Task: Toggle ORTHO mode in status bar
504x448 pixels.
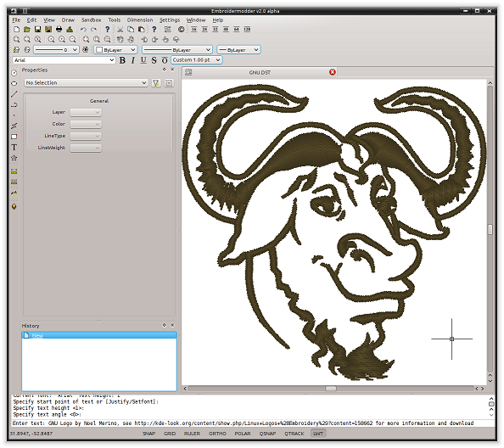Action: click(x=217, y=434)
